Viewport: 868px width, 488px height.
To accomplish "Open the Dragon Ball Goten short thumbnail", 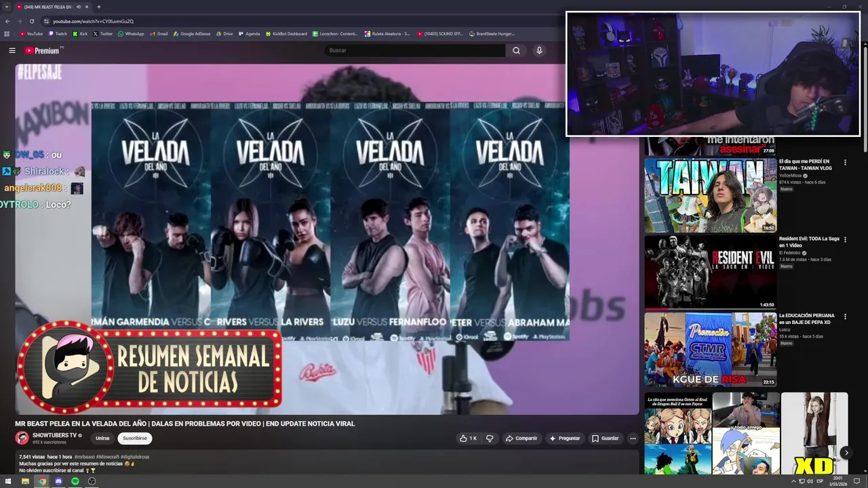I will coord(677,434).
